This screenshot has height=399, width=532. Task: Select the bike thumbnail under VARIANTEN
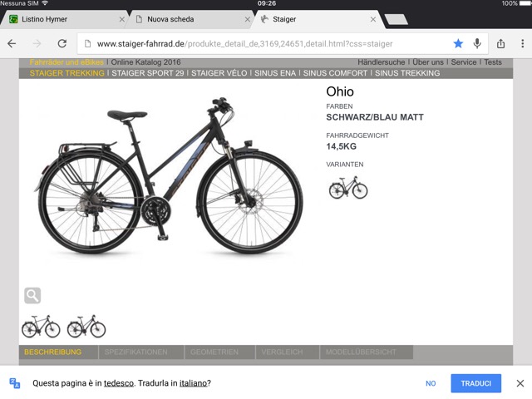point(347,188)
